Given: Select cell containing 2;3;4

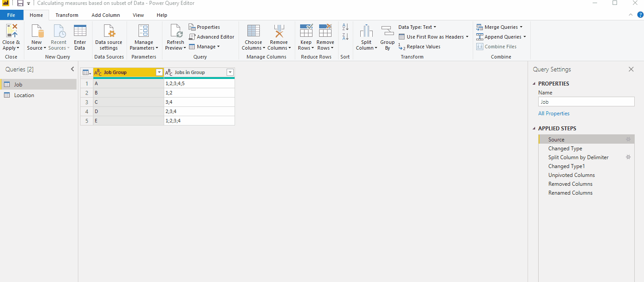Looking at the screenshot, I should [x=199, y=111].
